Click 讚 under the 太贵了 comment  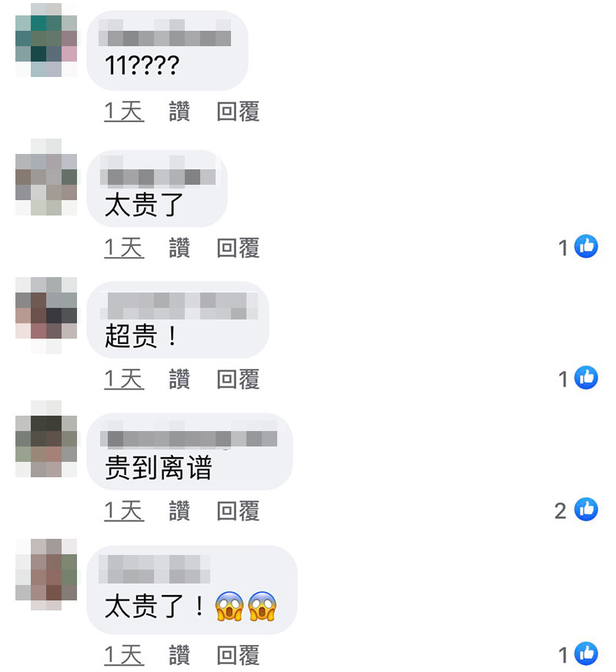tap(179, 248)
